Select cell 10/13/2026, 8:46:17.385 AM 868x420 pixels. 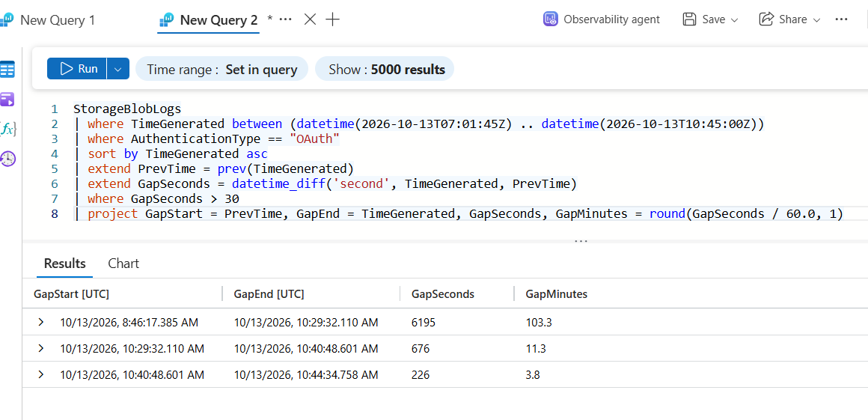click(x=129, y=322)
